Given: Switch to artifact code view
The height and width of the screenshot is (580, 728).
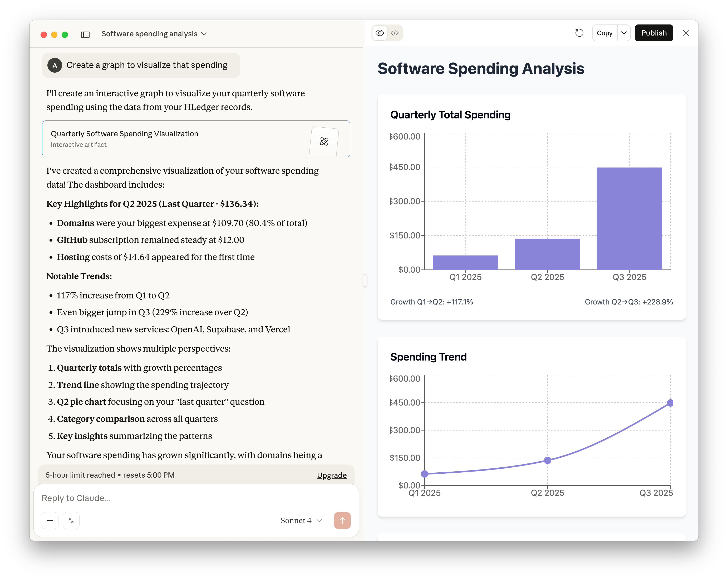Looking at the screenshot, I should [394, 33].
